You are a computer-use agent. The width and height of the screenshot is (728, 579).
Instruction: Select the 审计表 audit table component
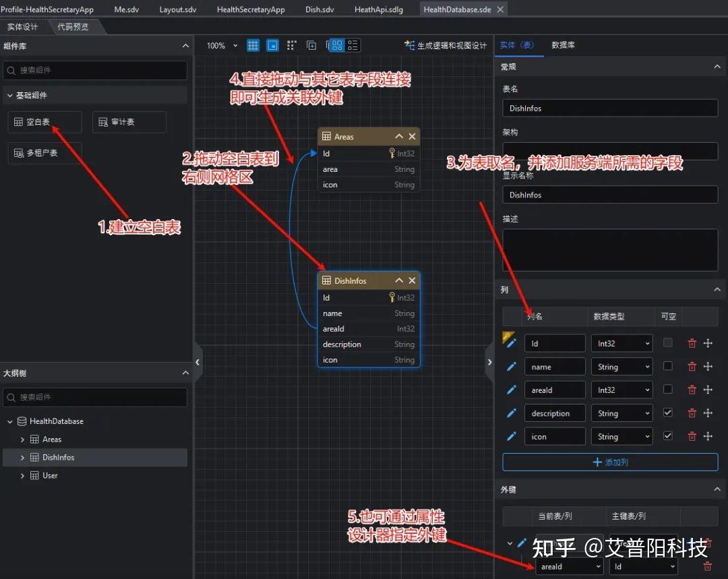pyautogui.click(x=129, y=122)
